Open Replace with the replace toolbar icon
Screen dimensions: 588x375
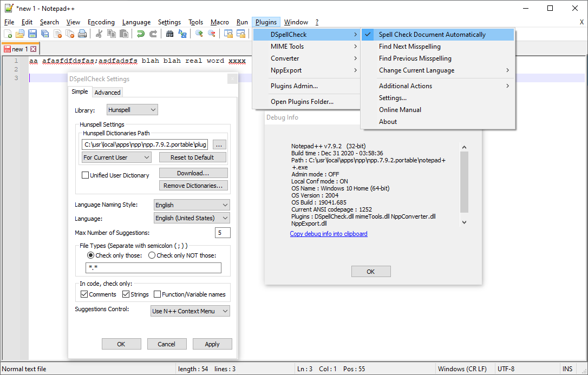[x=182, y=34]
